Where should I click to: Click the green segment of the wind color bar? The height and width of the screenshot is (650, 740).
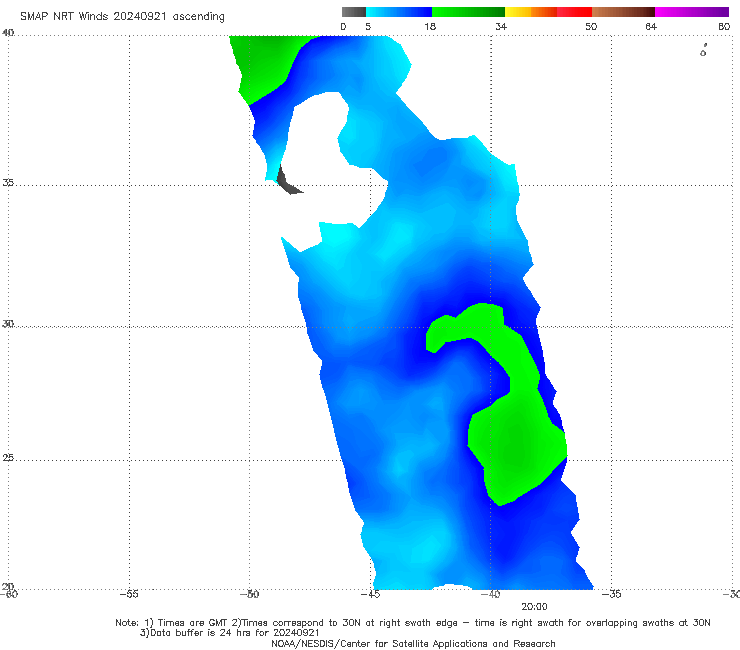(x=468, y=12)
